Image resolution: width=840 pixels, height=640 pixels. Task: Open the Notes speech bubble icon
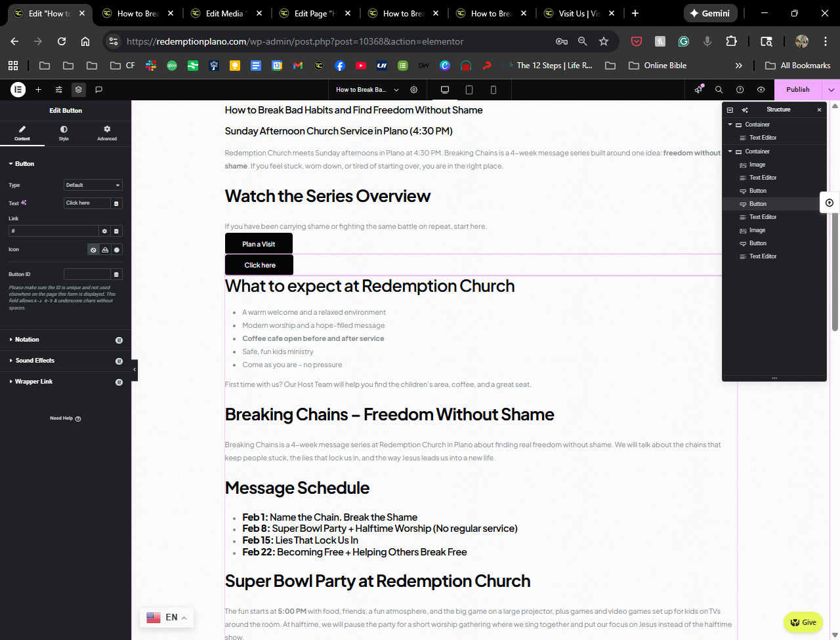pyautogui.click(x=98, y=89)
